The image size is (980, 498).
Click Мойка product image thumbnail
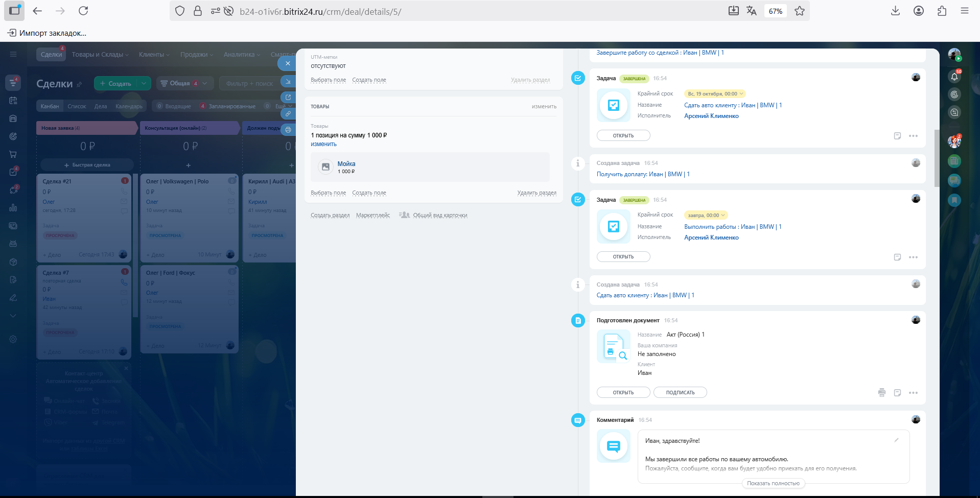pyautogui.click(x=325, y=167)
